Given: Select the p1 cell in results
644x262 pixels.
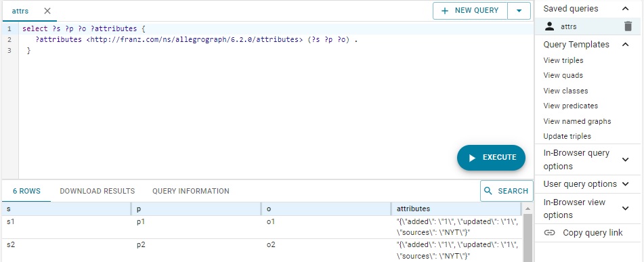Looking at the screenshot, I should 196,227.
